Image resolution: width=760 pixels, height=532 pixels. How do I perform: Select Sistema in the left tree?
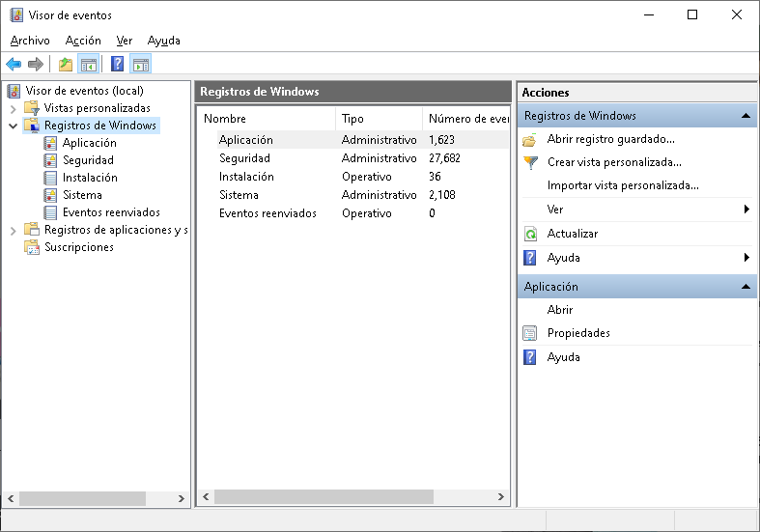tap(82, 195)
